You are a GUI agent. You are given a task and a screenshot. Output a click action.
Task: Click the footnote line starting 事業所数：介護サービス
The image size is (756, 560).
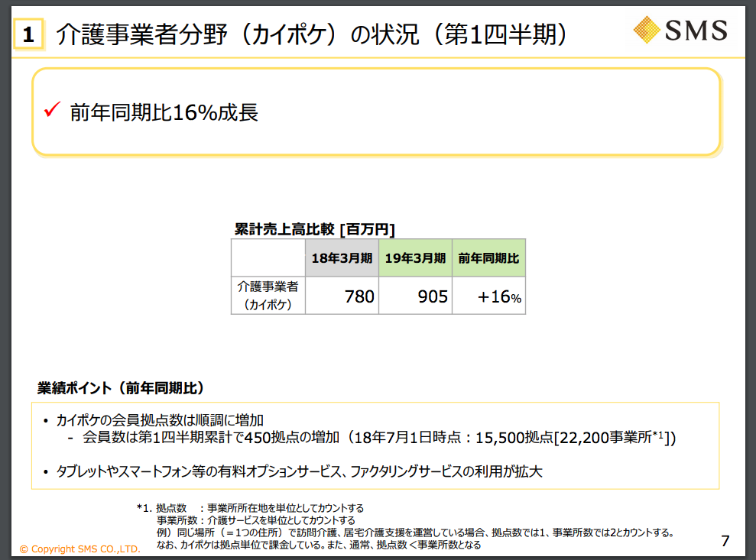point(256,520)
